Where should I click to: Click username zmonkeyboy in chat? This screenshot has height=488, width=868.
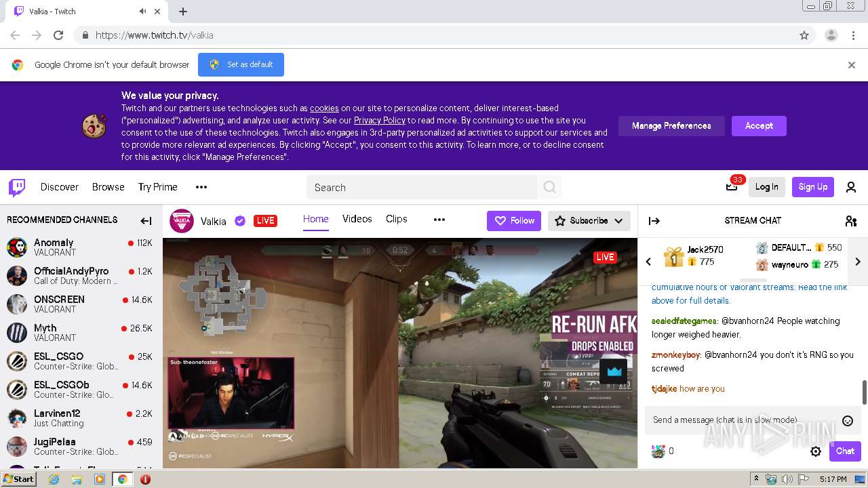click(675, 355)
